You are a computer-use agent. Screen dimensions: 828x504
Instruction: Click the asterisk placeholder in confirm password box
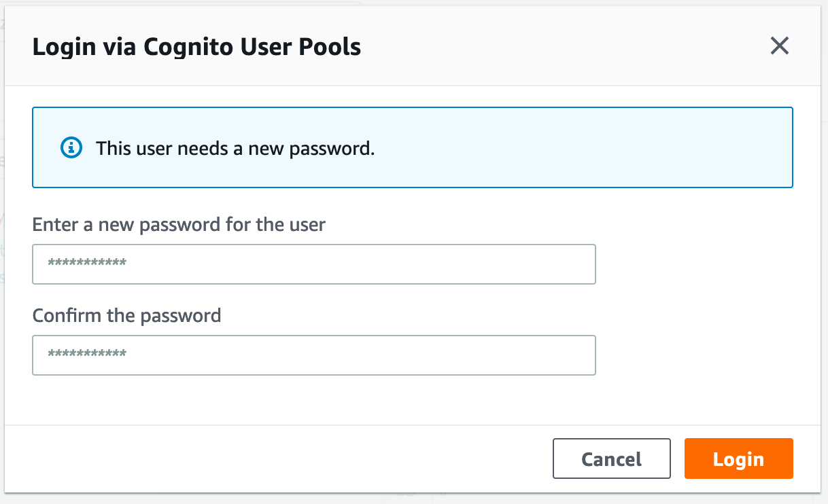[87, 354]
